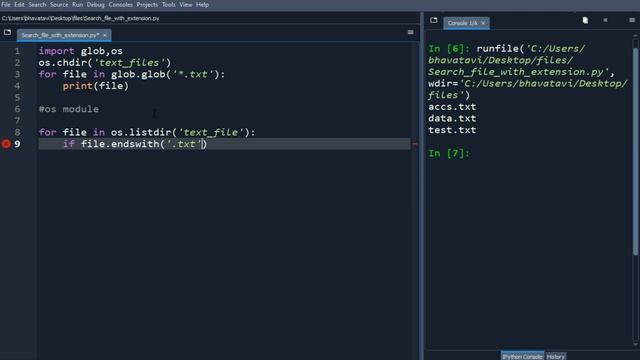Open the Help menu

point(202,5)
